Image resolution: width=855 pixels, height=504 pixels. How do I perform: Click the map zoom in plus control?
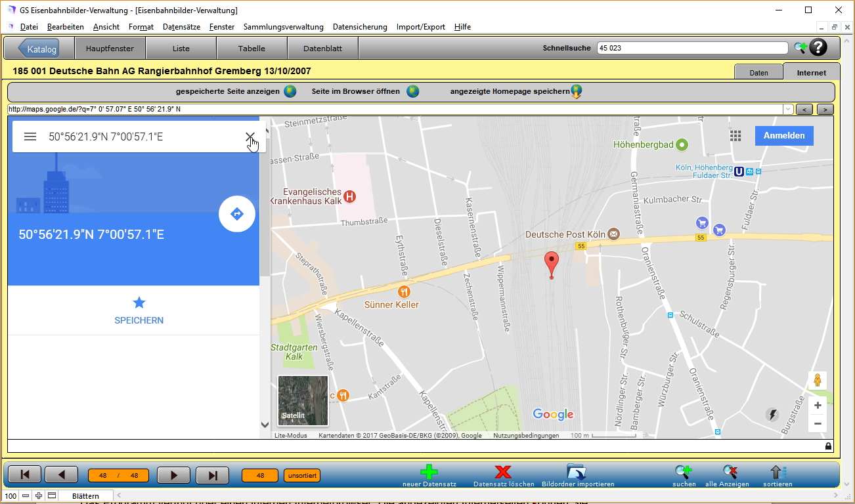[x=818, y=406]
